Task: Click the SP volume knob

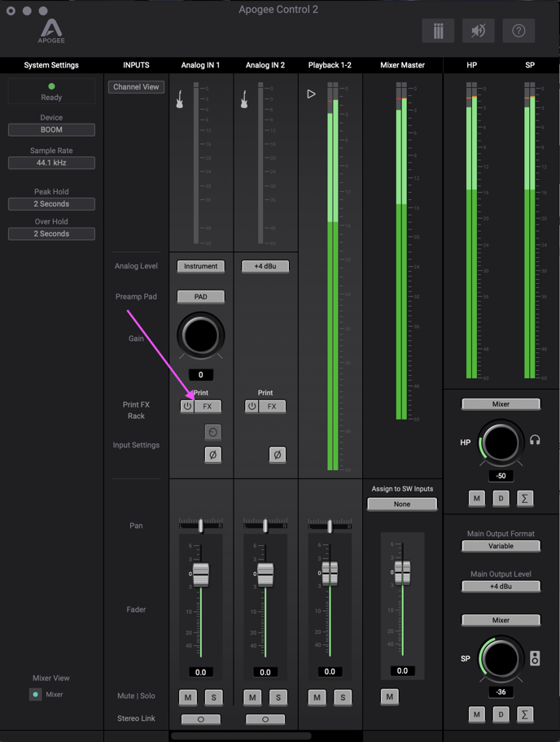Action: [501, 659]
